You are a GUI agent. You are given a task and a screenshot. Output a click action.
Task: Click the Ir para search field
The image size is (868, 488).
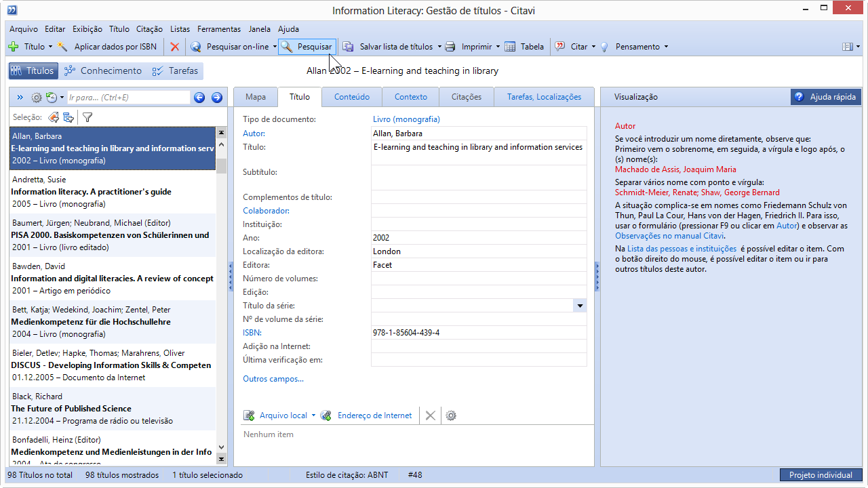pos(129,98)
